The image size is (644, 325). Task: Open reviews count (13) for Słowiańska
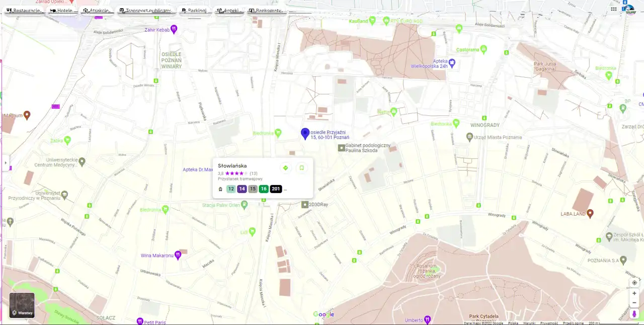tap(254, 173)
